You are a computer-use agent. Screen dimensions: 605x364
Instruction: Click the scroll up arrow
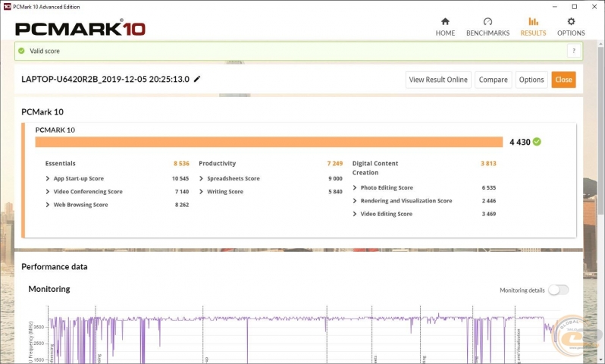tap(600, 44)
